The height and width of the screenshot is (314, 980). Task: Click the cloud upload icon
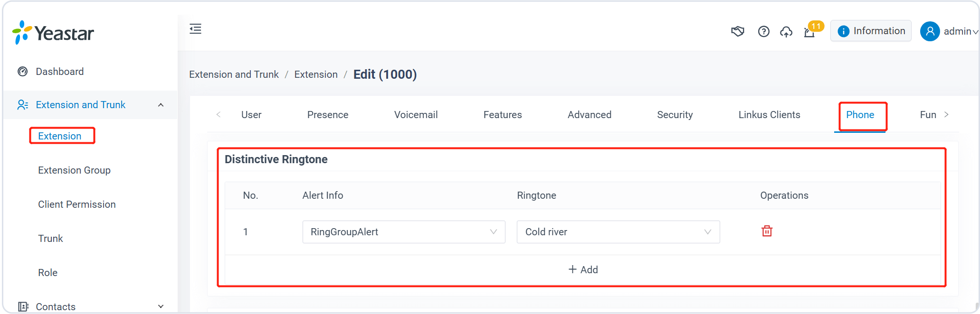[x=786, y=32]
